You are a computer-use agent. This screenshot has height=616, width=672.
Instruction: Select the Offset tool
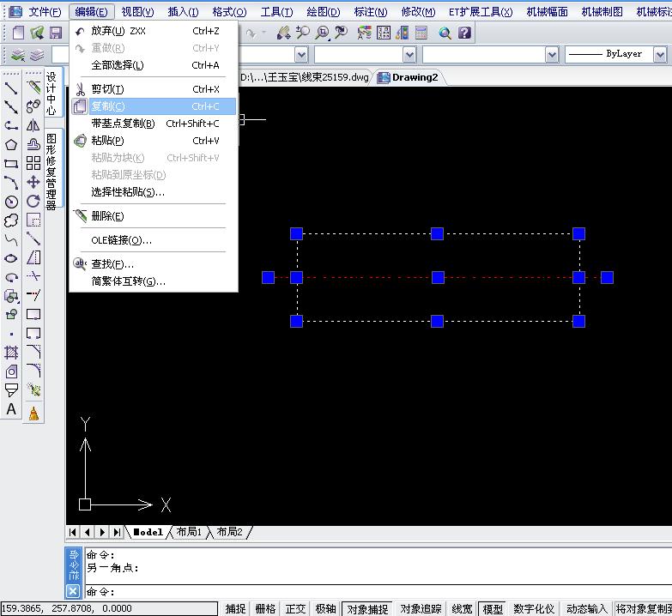pos(33,144)
